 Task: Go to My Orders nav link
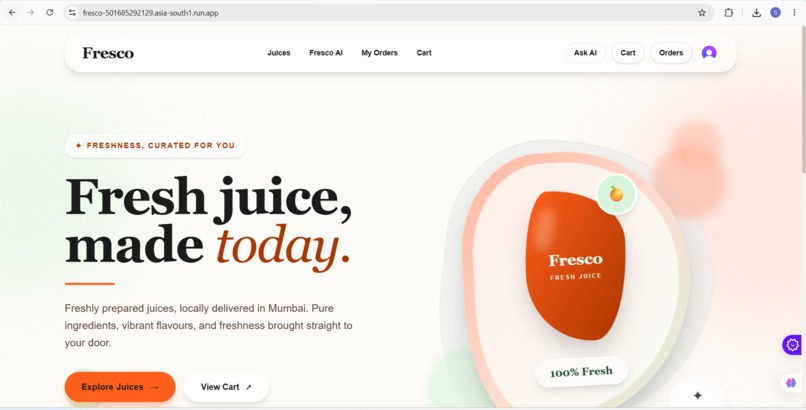379,53
